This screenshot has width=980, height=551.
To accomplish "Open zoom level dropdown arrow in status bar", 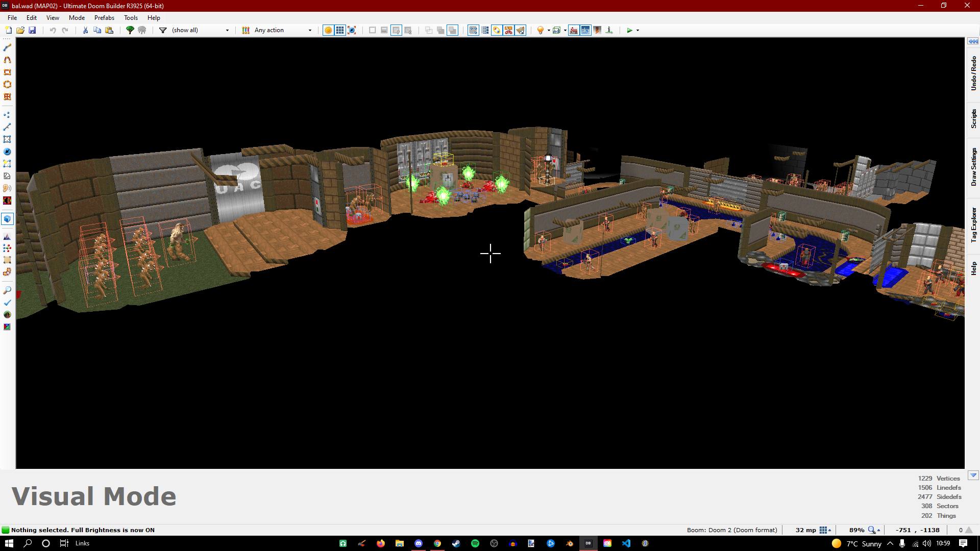I will 878,530.
